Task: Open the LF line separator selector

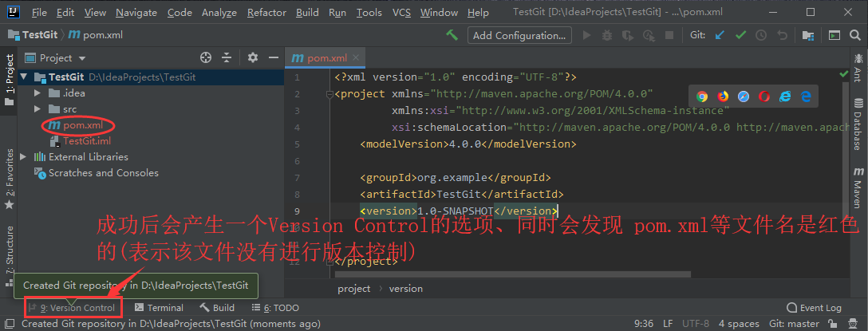Action: pos(668,323)
